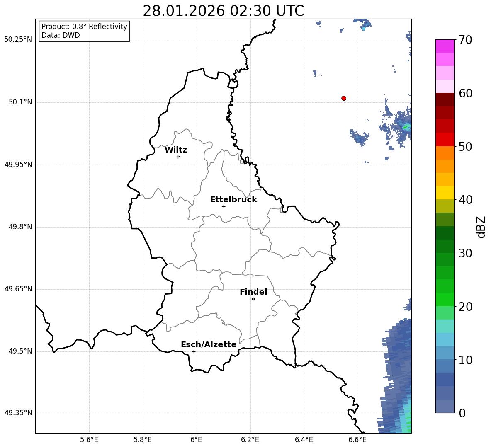Select the Esch/Alzette label

[x=209, y=344]
